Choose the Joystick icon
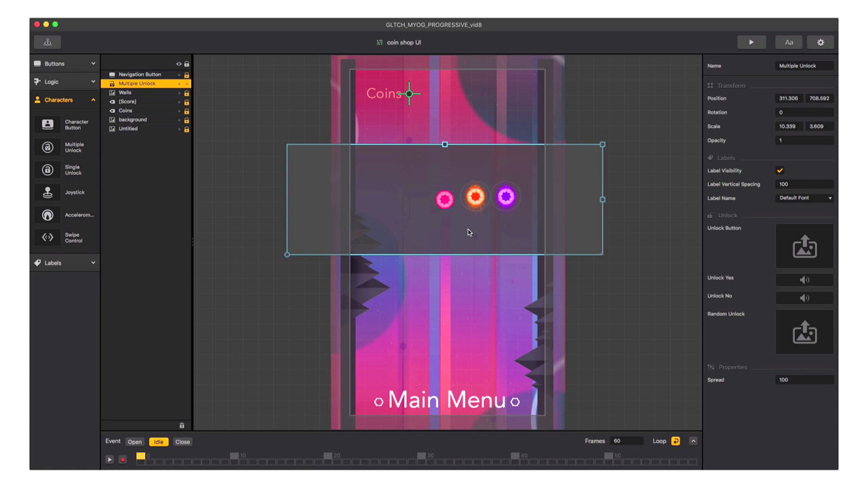The height and width of the screenshot is (488, 868). click(x=47, y=192)
